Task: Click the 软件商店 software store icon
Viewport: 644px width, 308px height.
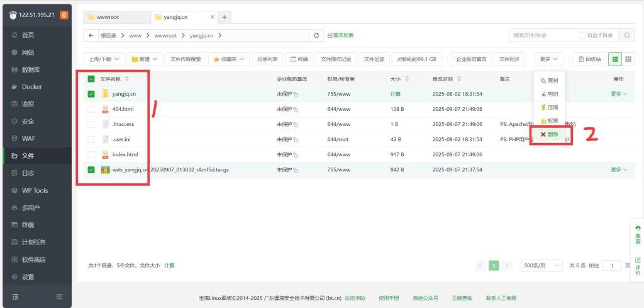Action: point(15,260)
